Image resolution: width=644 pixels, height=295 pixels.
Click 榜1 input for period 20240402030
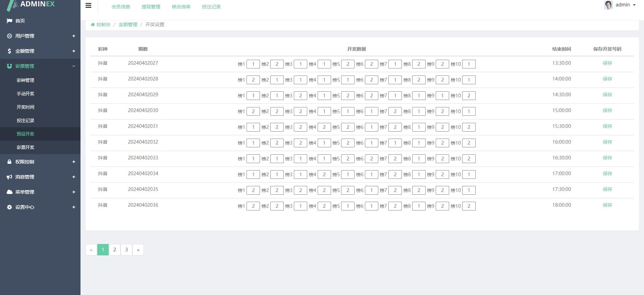(x=253, y=111)
